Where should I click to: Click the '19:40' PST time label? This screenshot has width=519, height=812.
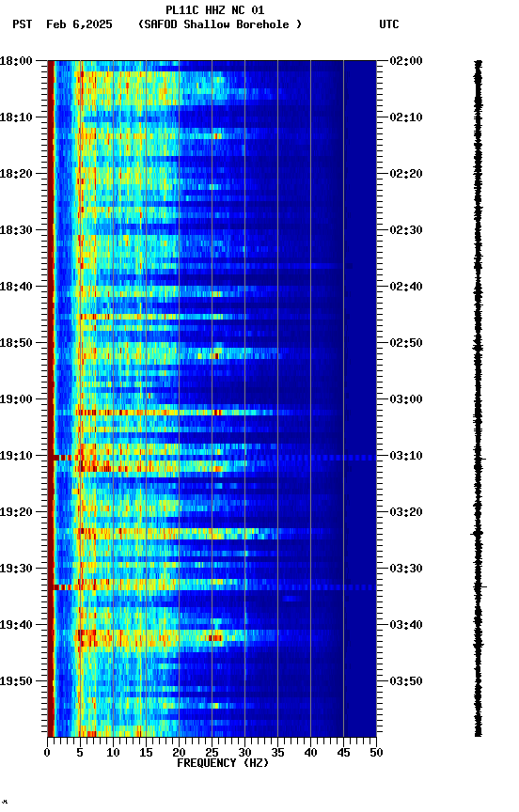[x=16, y=625]
